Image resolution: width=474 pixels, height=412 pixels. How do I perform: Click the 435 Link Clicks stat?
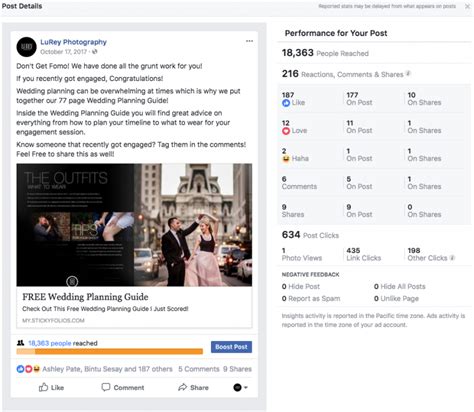pyautogui.click(x=364, y=254)
